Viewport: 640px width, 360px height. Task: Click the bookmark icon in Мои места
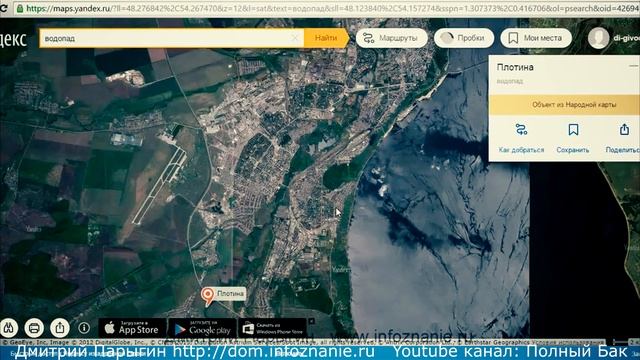[x=513, y=38]
